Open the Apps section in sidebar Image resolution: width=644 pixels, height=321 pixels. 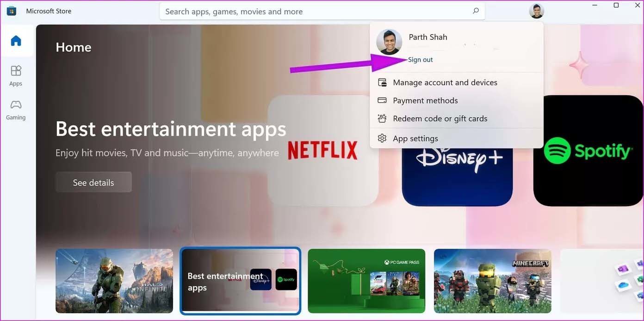tap(16, 76)
